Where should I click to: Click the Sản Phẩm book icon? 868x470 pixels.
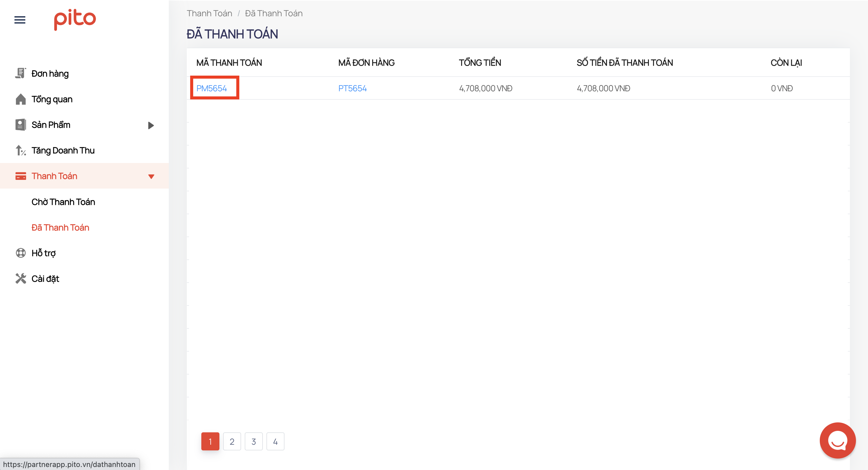click(x=20, y=125)
